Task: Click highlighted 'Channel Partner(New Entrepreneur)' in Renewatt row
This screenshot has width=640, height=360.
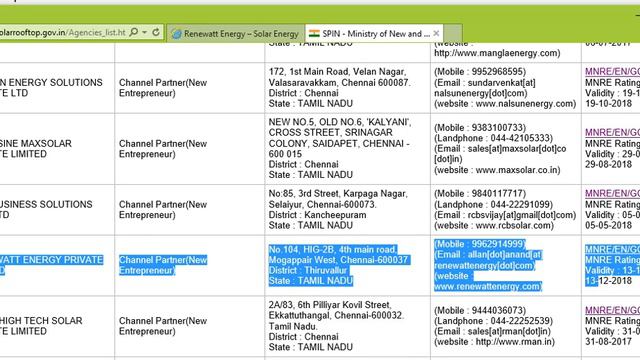Action: click(x=163, y=265)
